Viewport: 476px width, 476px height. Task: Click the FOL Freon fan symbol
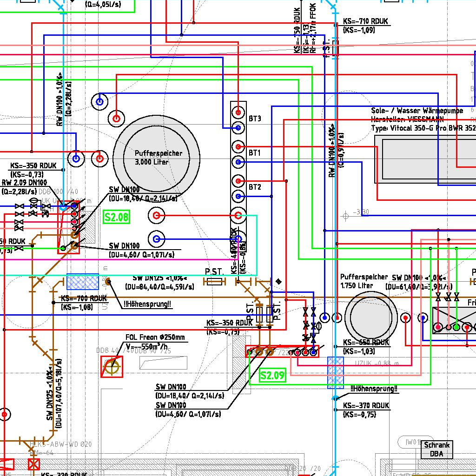[x=112, y=367]
